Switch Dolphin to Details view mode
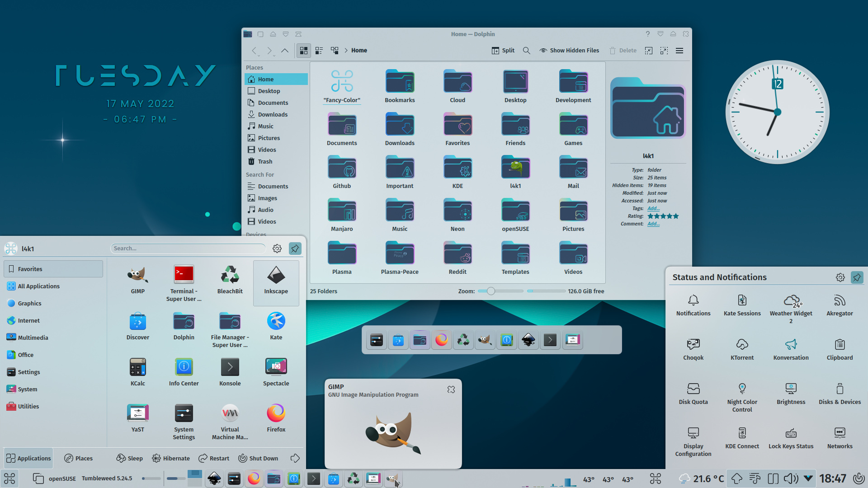The width and height of the screenshot is (868, 488). (335, 51)
